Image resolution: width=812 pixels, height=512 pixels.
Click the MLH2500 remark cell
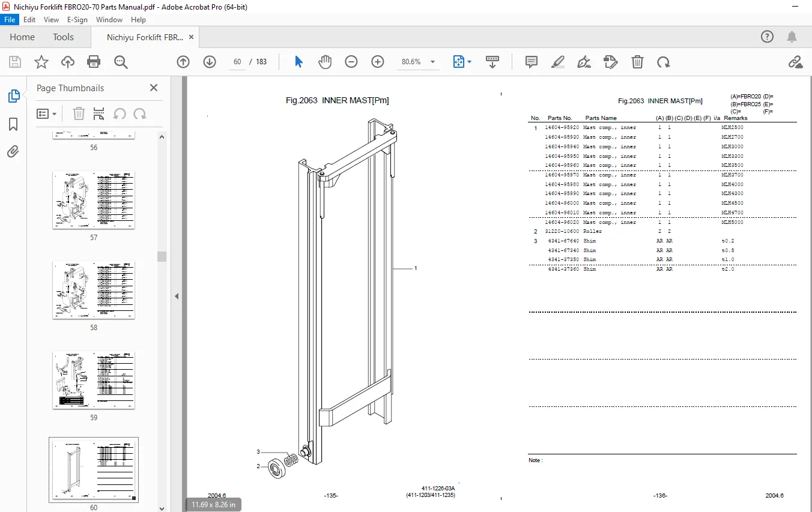pos(732,128)
